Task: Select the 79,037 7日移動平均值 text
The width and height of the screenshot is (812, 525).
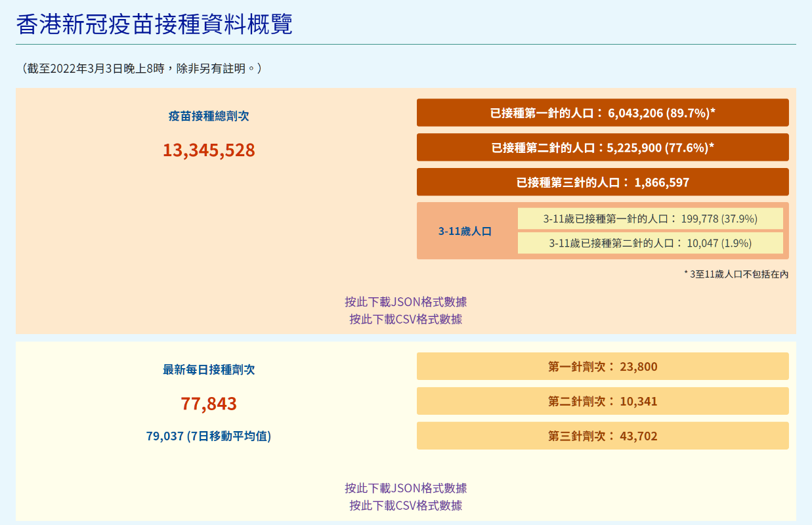Action: click(x=209, y=436)
